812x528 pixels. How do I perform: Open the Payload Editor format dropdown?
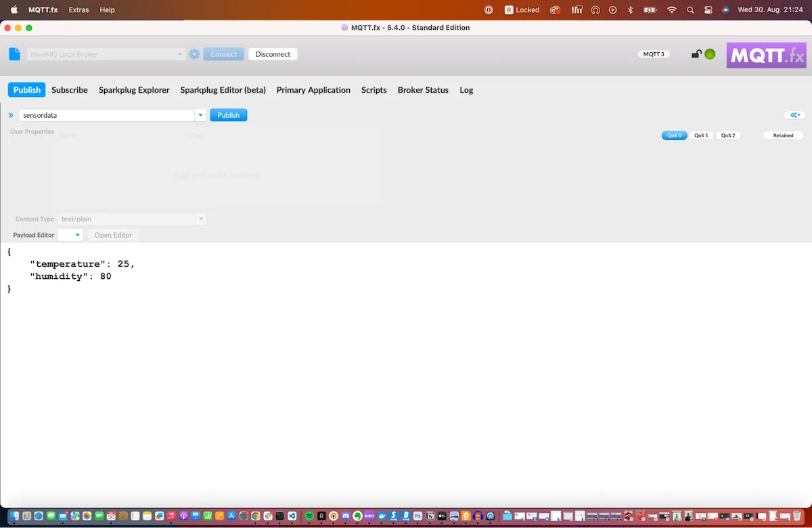(x=70, y=235)
